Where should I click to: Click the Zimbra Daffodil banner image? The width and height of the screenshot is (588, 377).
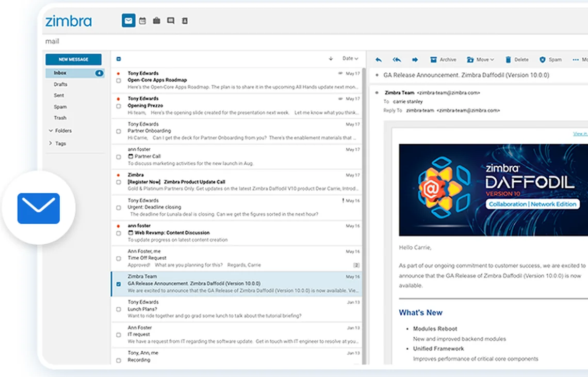pyautogui.click(x=494, y=190)
